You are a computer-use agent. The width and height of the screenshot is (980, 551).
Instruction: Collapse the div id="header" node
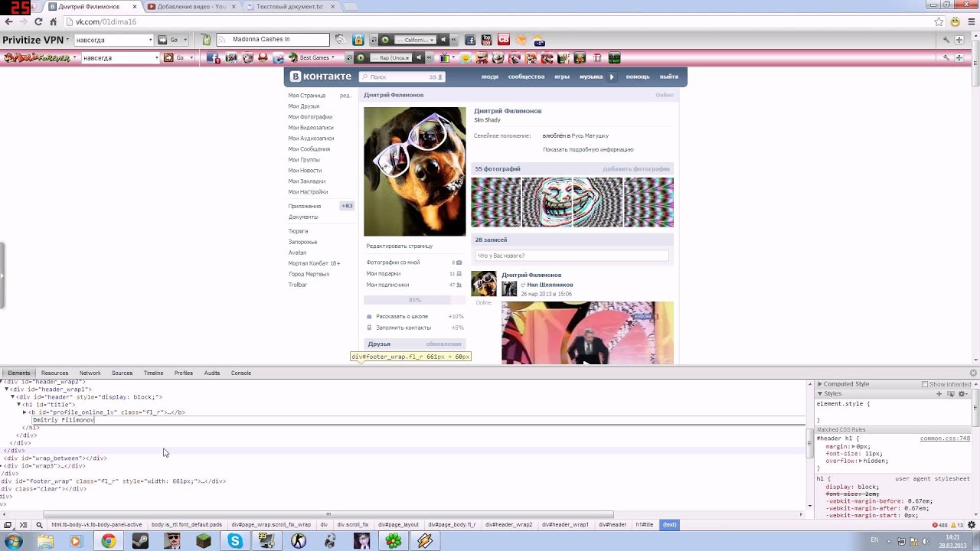pyautogui.click(x=12, y=397)
